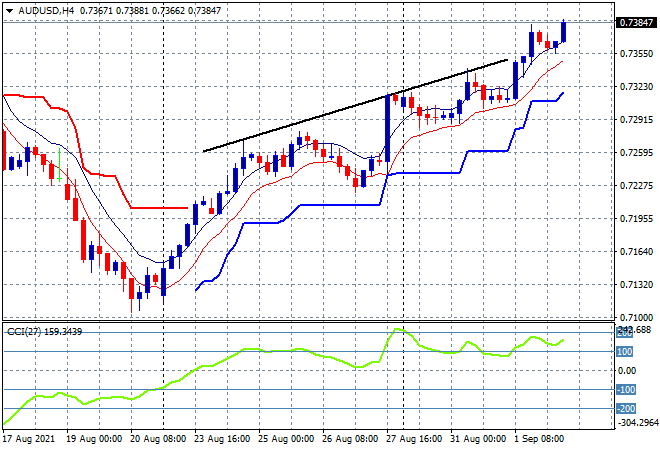
Task: Click the 0.73230 price axis label
Action: pyautogui.click(x=636, y=86)
